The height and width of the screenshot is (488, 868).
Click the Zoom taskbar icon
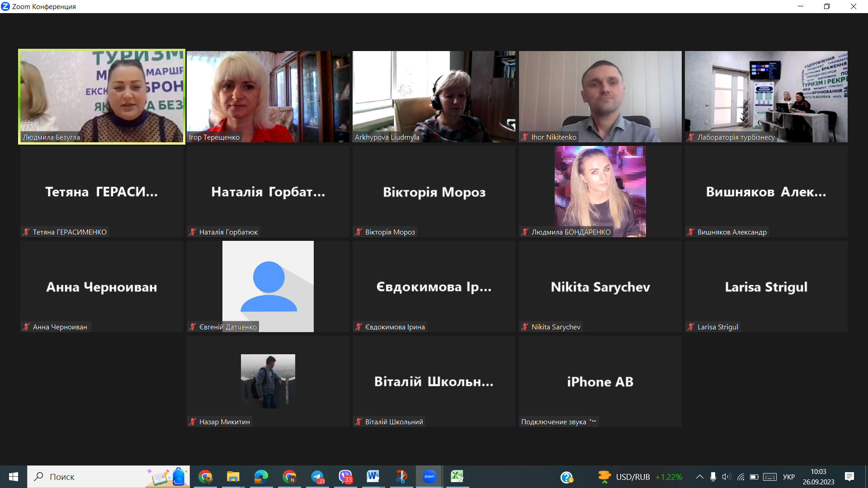(429, 476)
